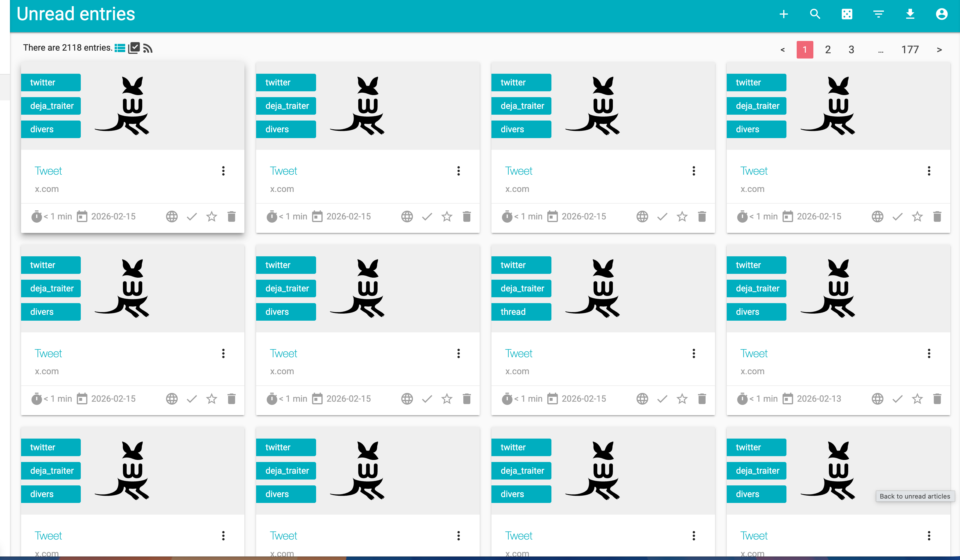Click the thread tag label
The image size is (960, 560).
coord(521,312)
